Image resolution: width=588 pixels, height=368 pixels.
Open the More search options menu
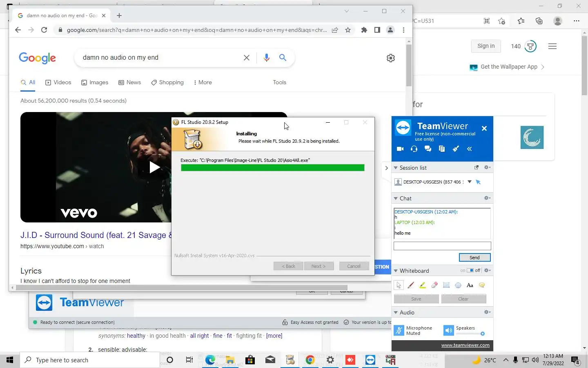click(203, 82)
